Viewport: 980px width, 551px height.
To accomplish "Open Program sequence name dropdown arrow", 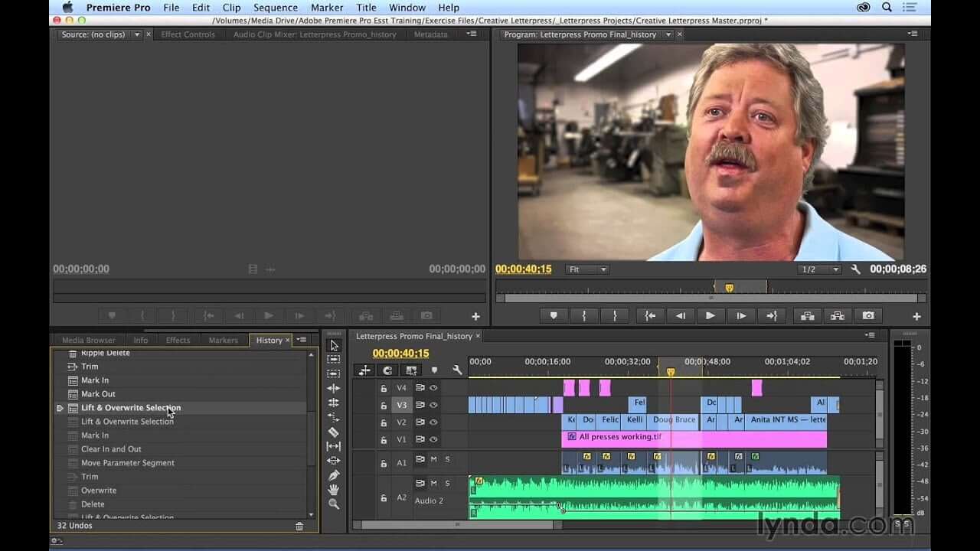I will (x=668, y=34).
